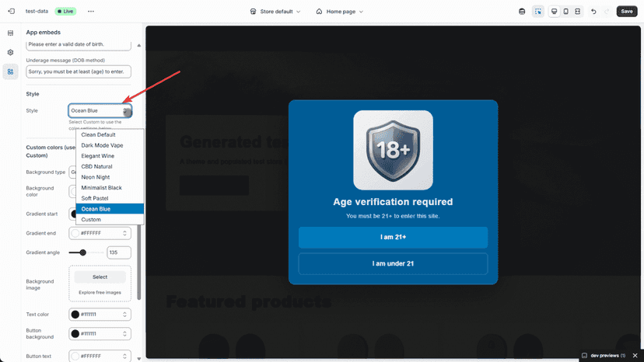
Task: Click the settings panel scrollbar thumb
Action: (x=138, y=263)
